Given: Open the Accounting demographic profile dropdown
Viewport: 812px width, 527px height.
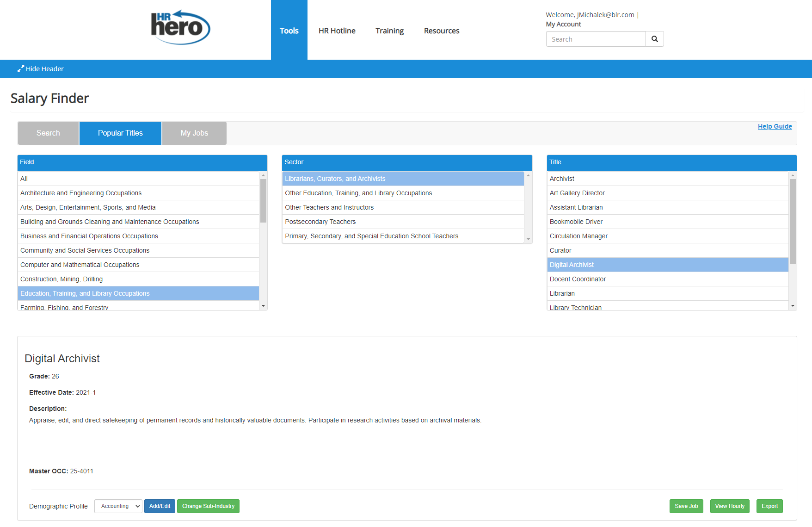Looking at the screenshot, I should tap(118, 506).
